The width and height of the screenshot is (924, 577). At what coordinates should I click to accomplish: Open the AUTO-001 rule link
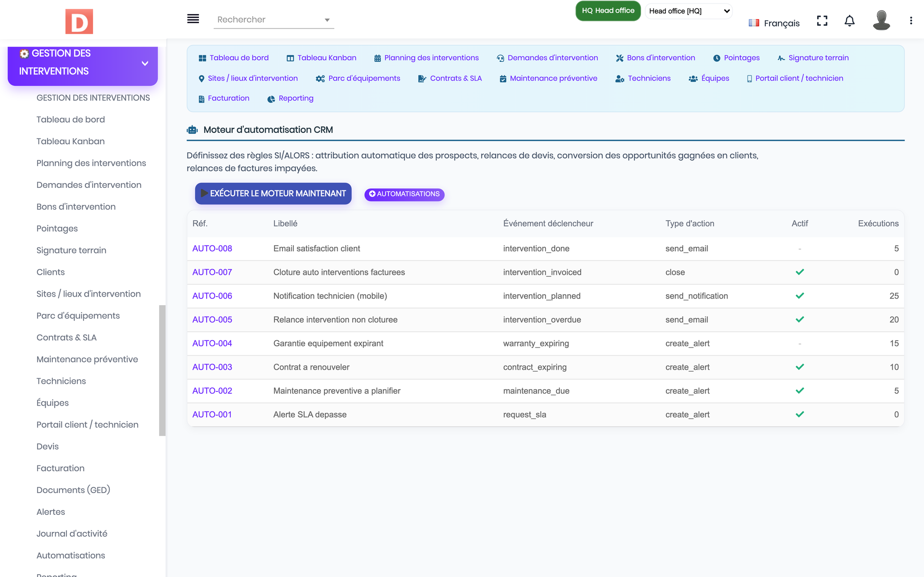coord(212,415)
